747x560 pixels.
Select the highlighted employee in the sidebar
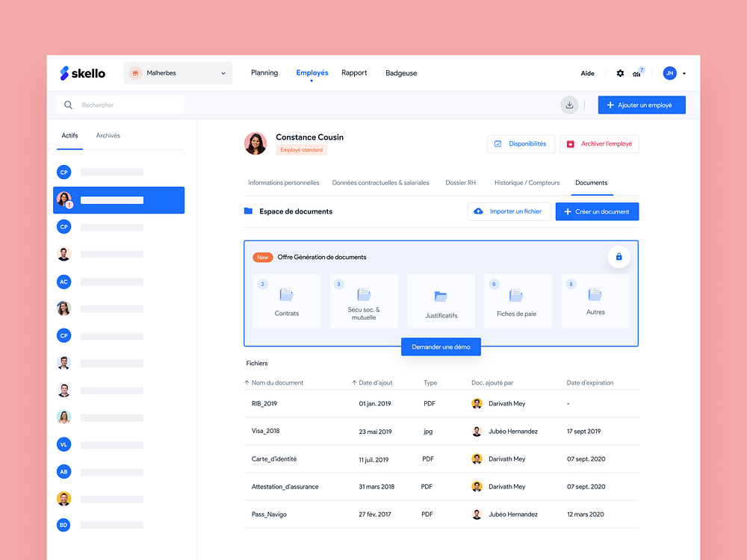tap(118, 200)
